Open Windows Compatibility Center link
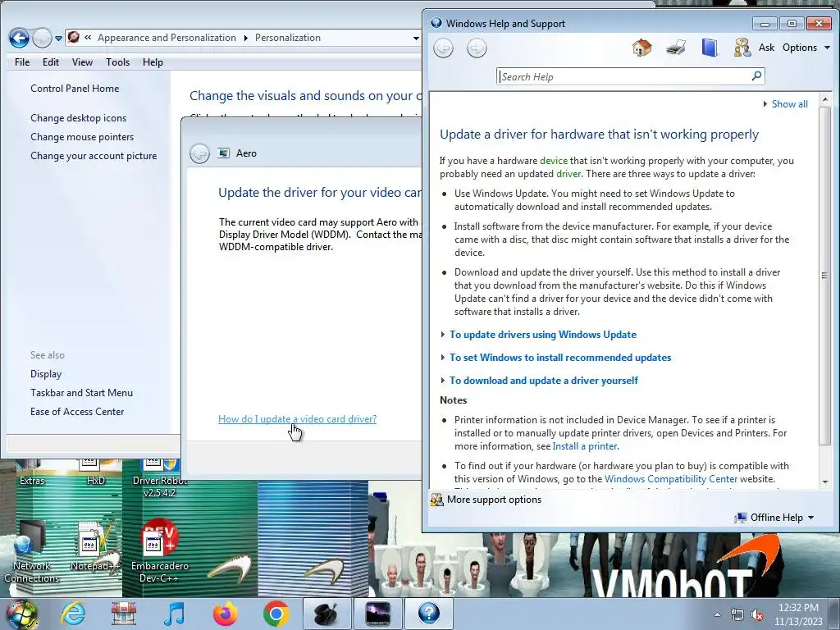Image resolution: width=840 pixels, height=630 pixels. (671, 479)
